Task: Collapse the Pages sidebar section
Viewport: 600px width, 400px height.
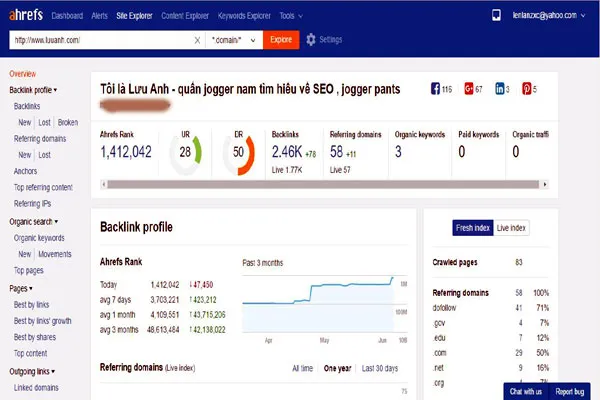Action: (21, 288)
